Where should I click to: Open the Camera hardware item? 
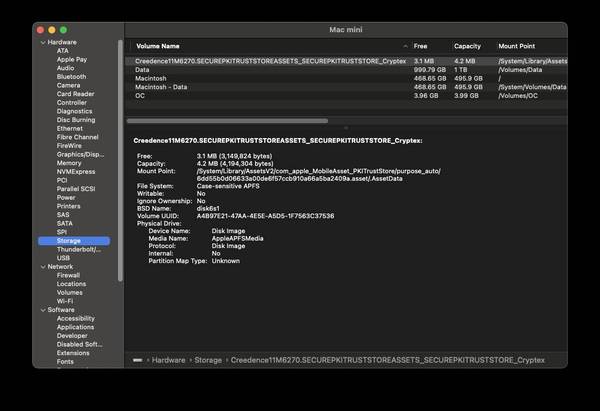(68, 85)
